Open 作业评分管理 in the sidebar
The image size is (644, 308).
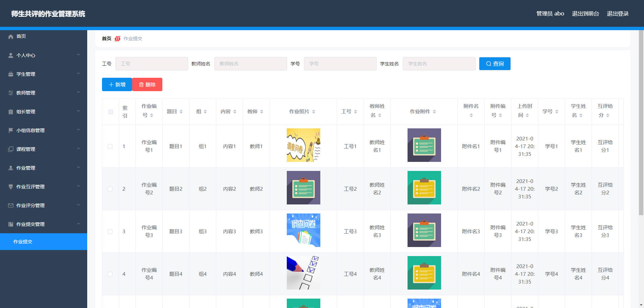pos(44,205)
